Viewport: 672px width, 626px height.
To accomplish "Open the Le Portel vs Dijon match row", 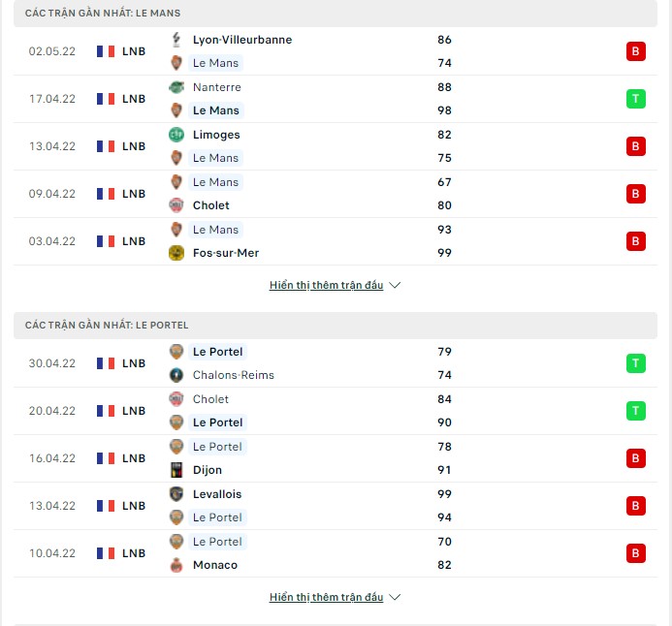I will [x=336, y=458].
